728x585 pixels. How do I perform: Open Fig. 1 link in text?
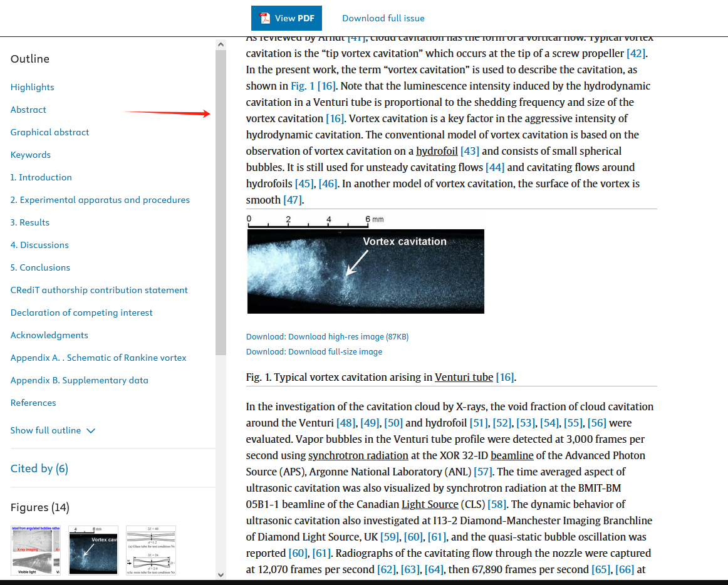point(302,86)
